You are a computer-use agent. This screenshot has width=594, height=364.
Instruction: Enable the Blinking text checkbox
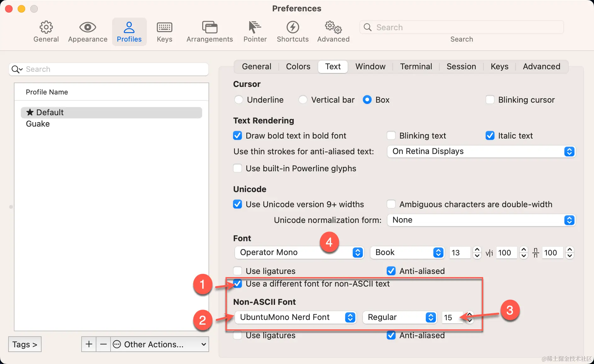391,136
